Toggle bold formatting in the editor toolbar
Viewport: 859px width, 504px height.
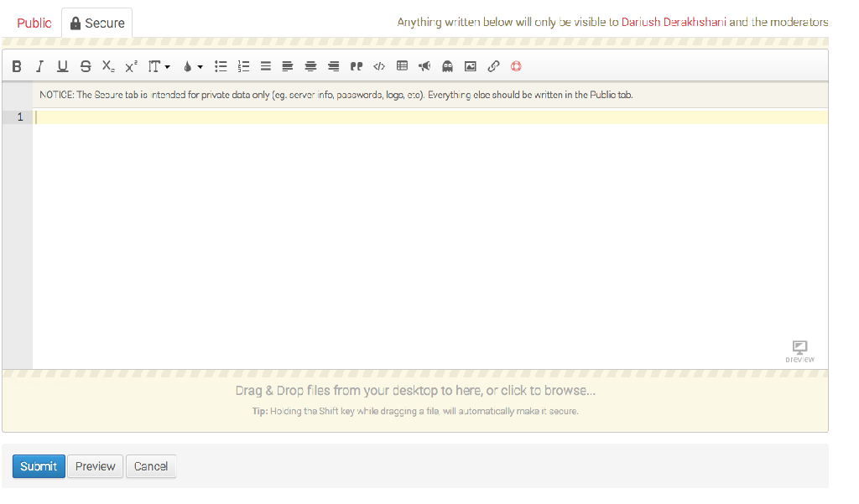click(x=17, y=66)
